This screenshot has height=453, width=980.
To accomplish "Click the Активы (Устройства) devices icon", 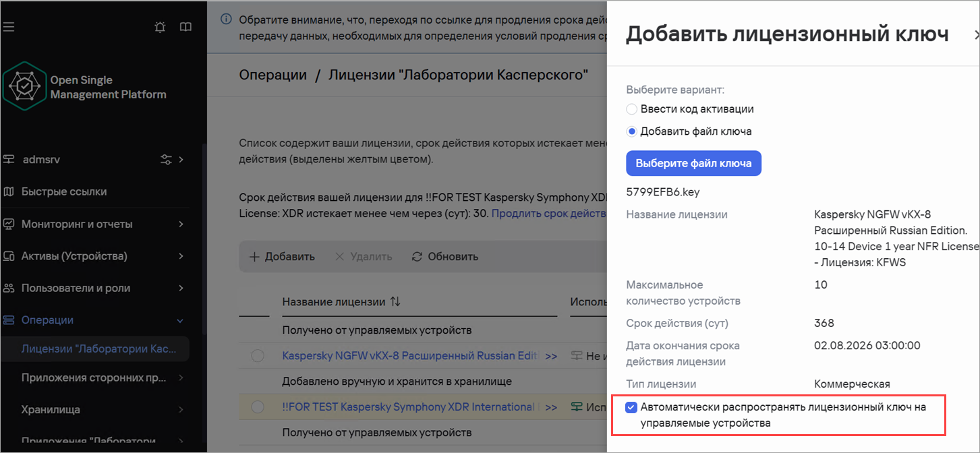I will pyautogui.click(x=9, y=256).
